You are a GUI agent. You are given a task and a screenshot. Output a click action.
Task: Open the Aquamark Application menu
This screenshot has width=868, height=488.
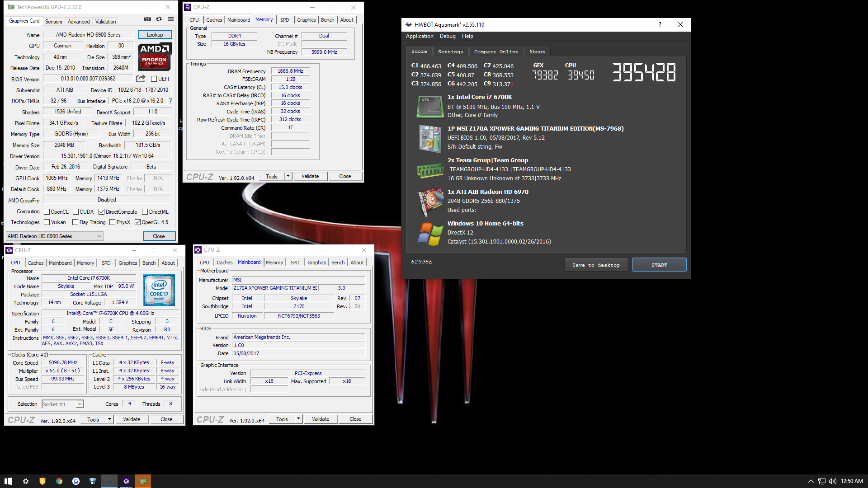(420, 36)
